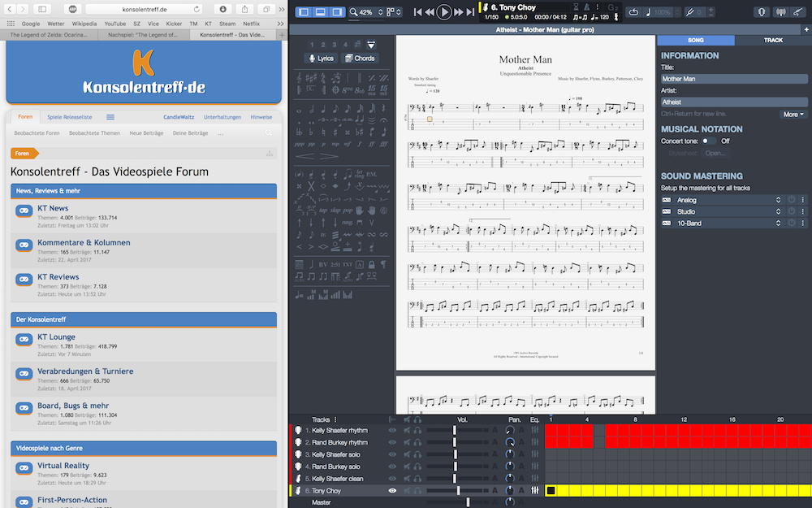Apply the tap technique icon
Viewport: 812px width, 508px height.
323,211
